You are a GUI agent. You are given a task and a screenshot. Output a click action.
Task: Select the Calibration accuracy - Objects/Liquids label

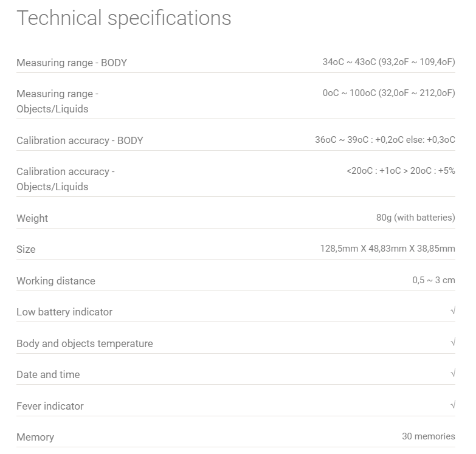(65, 179)
